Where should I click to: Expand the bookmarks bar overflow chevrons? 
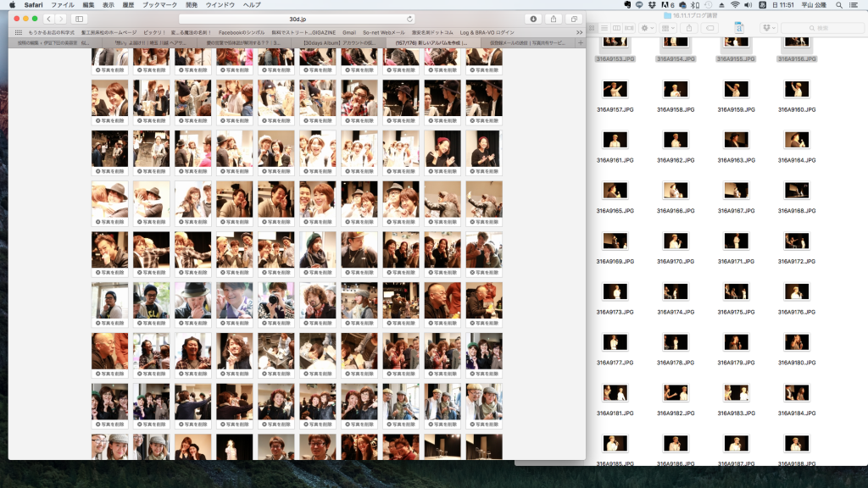pyautogui.click(x=579, y=33)
